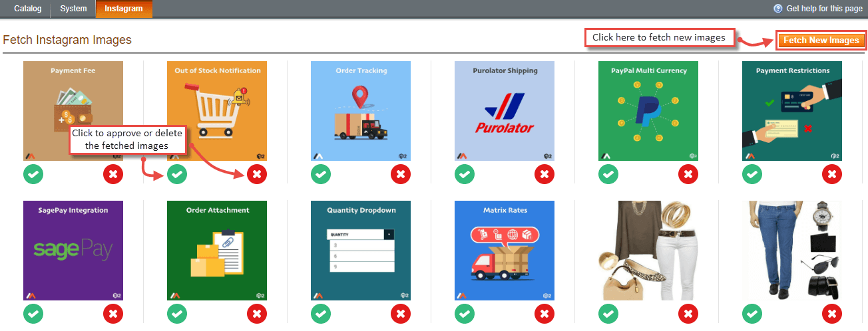Image resolution: width=868 pixels, height=331 pixels.
Task: Approve the SagePay Integration image
Action: tap(33, 314)
